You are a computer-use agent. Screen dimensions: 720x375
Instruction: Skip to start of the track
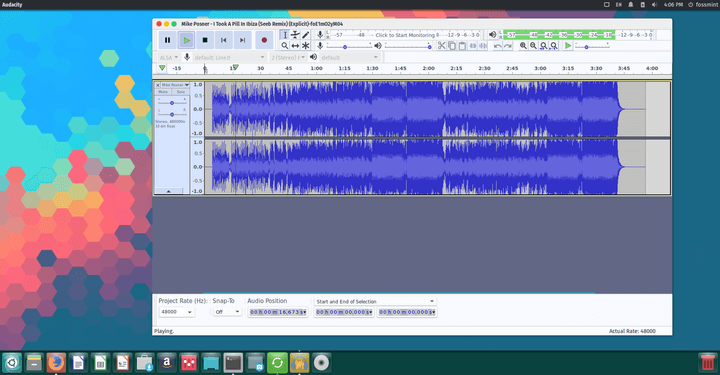coord(224,40)
